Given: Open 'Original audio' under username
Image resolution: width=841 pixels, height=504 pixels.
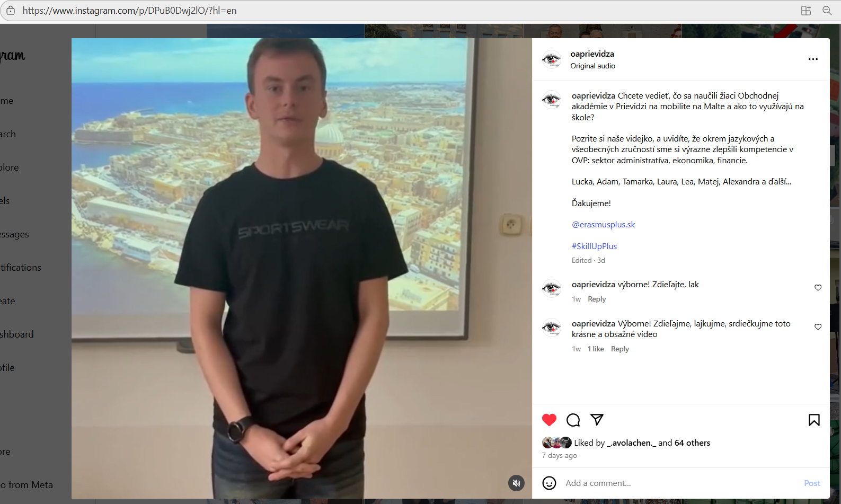Looking at the screenshot, I should coord(592,66).
